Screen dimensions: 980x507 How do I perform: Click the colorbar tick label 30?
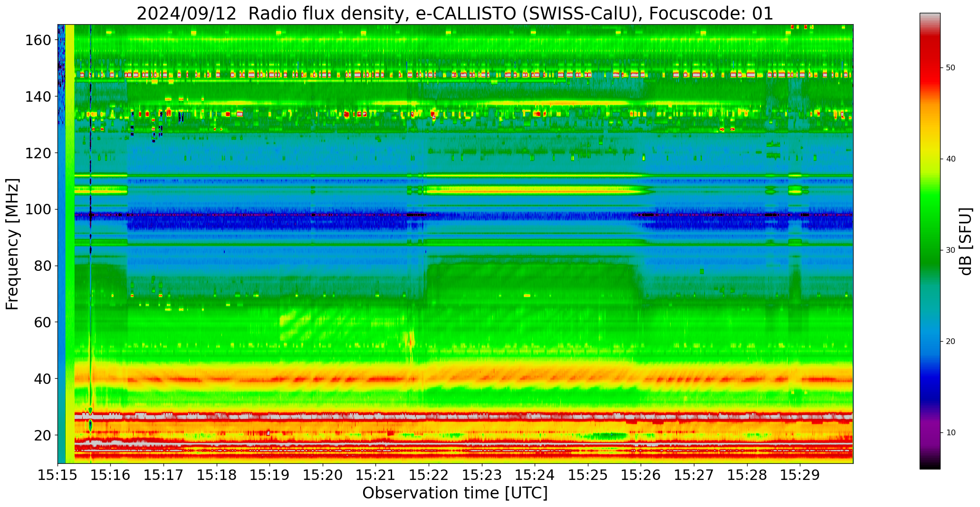click(951, 250)
